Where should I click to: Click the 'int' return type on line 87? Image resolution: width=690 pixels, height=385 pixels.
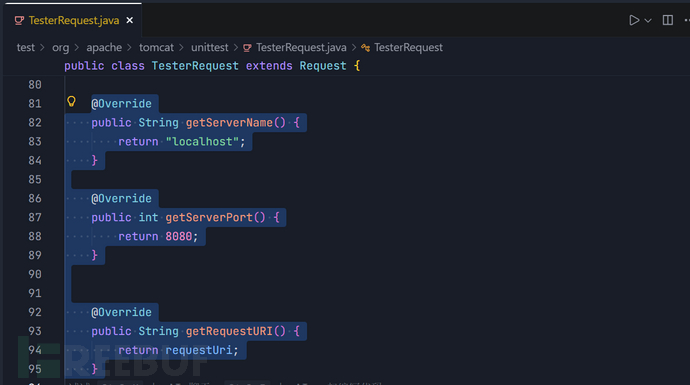148,217
